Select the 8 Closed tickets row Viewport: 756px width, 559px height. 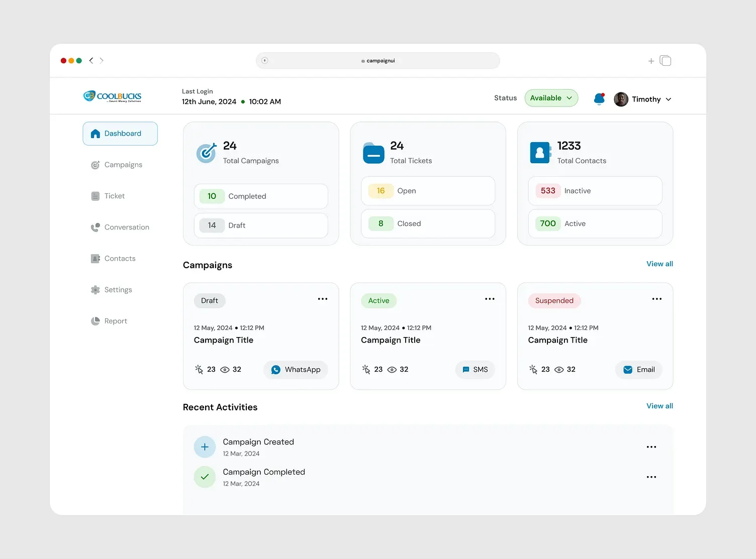tap(428, 223)
